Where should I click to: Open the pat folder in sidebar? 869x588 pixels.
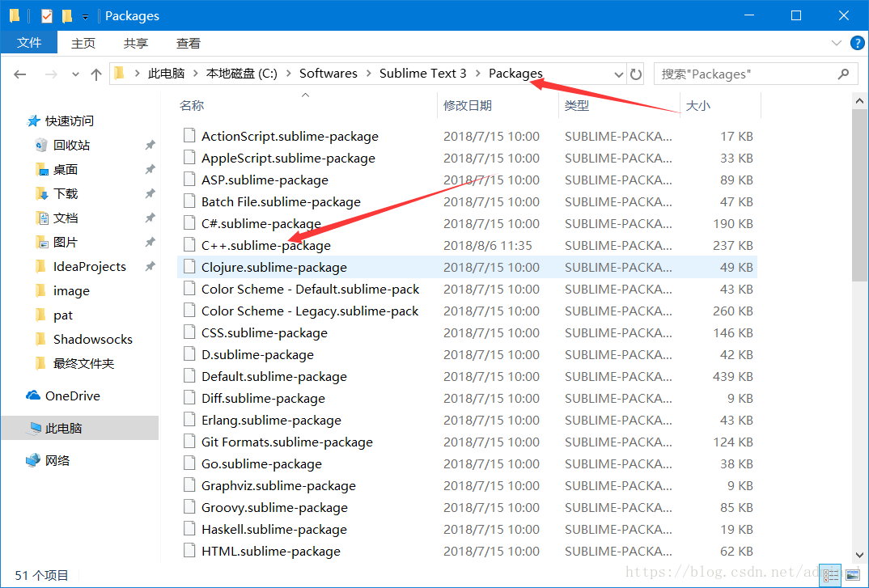(62, 315)
